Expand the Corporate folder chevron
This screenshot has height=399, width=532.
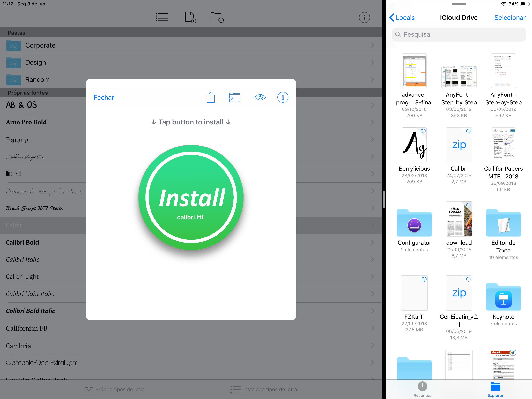[372, 45]
